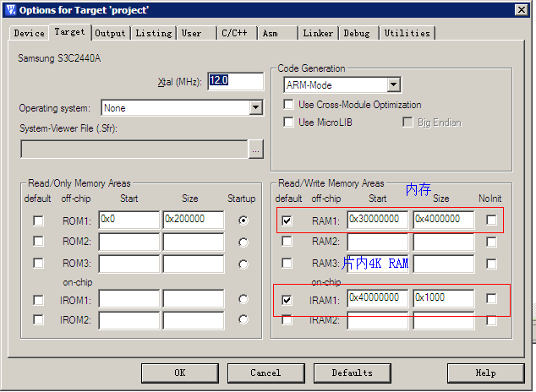The width and height of the screenshot is (536, 392).
Task: Toggle RAM3 default checkbox
Action: (287, 264)
